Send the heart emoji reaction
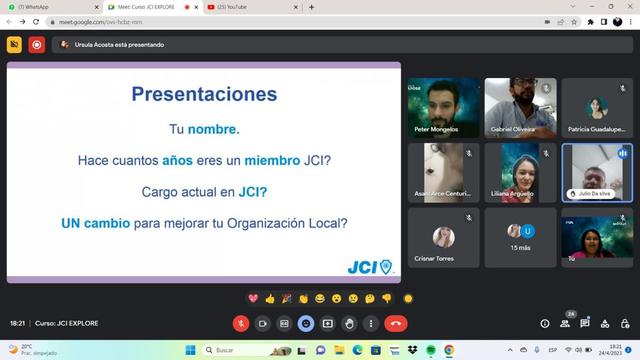Viewport: 640px width, 360px height. (x=253, y=298)
